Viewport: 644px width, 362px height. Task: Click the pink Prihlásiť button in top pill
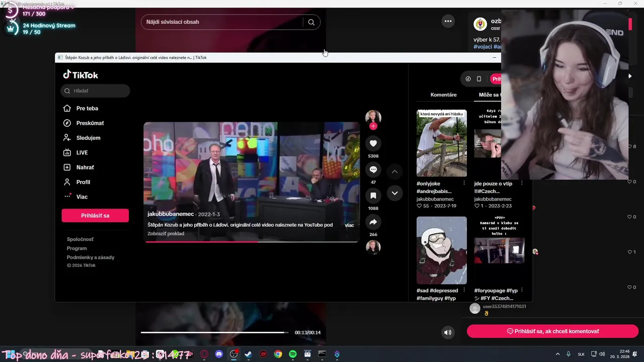496,79
